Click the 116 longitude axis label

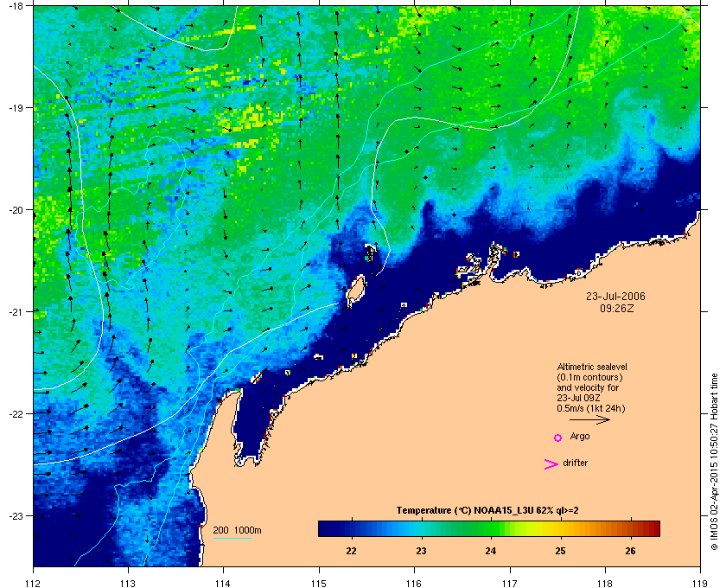(x=414, y=584)
